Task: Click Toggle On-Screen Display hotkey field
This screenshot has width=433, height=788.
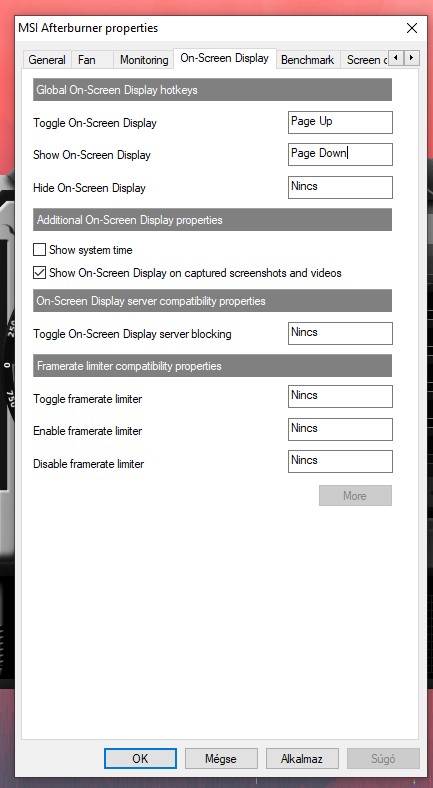Action: point(340,122)
